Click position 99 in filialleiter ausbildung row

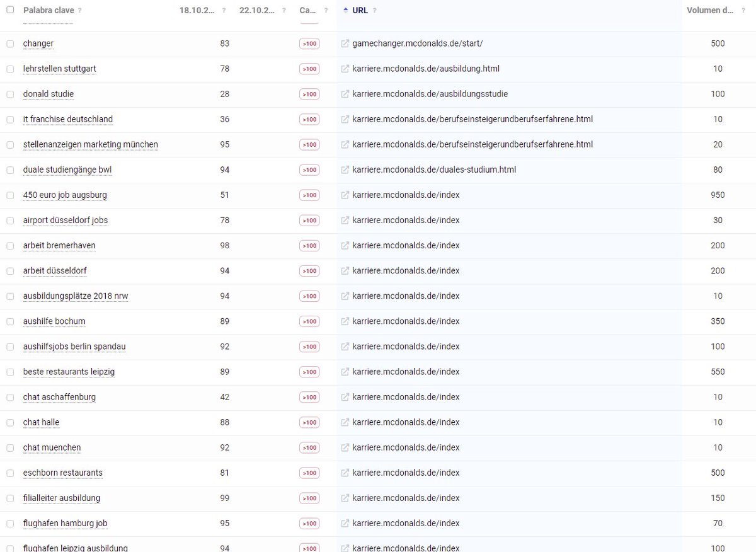[x=225, y=498]
